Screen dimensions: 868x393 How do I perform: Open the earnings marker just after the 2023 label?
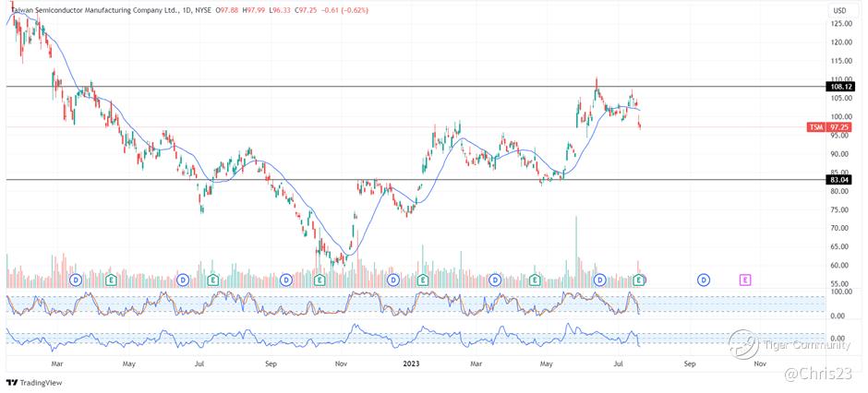coord(423,280)
